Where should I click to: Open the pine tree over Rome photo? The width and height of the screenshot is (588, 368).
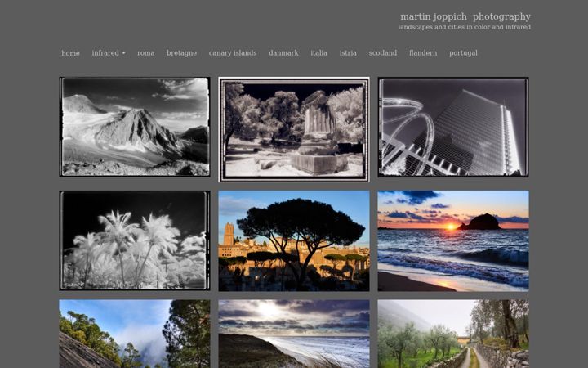click(294, 240)
